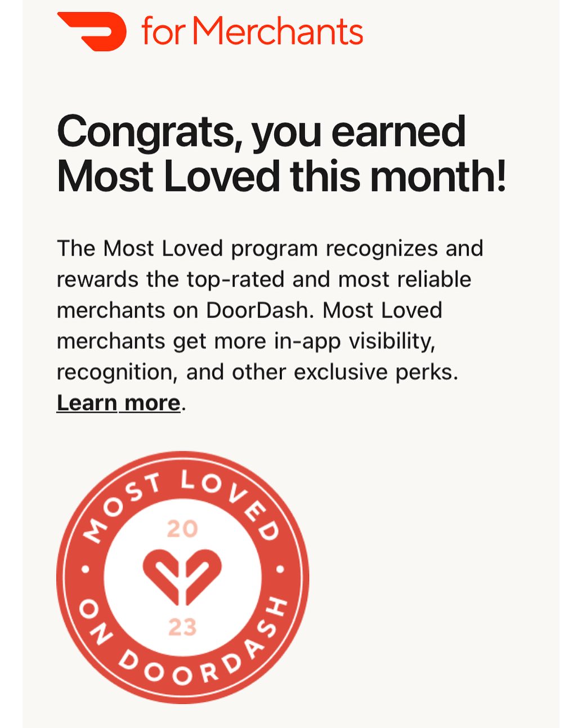Click the red DoorDash logo icon
582x728 pixels.
click(92, 32)
